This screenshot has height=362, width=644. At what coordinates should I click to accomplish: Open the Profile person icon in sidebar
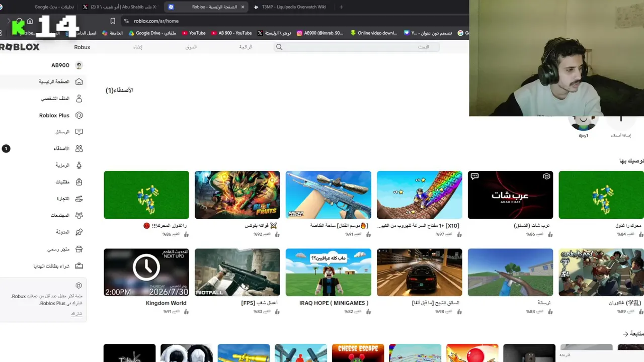tap(79, 99)
